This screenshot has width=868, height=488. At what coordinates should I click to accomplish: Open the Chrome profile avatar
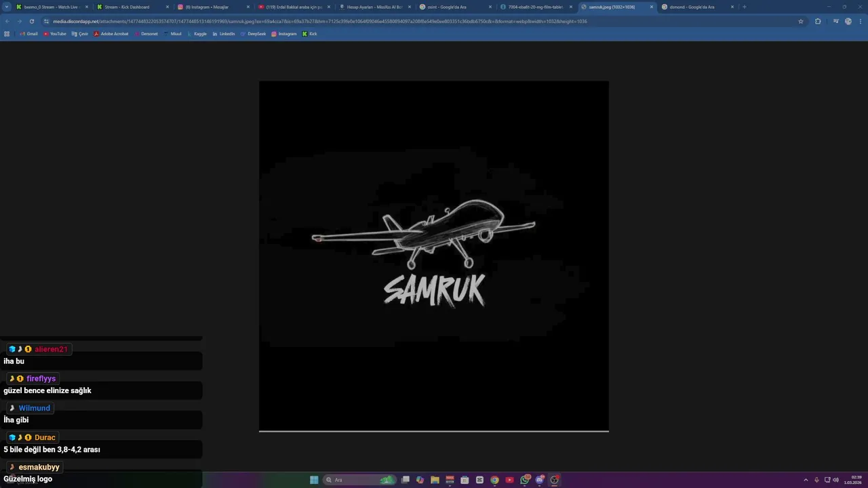(848, 21)
